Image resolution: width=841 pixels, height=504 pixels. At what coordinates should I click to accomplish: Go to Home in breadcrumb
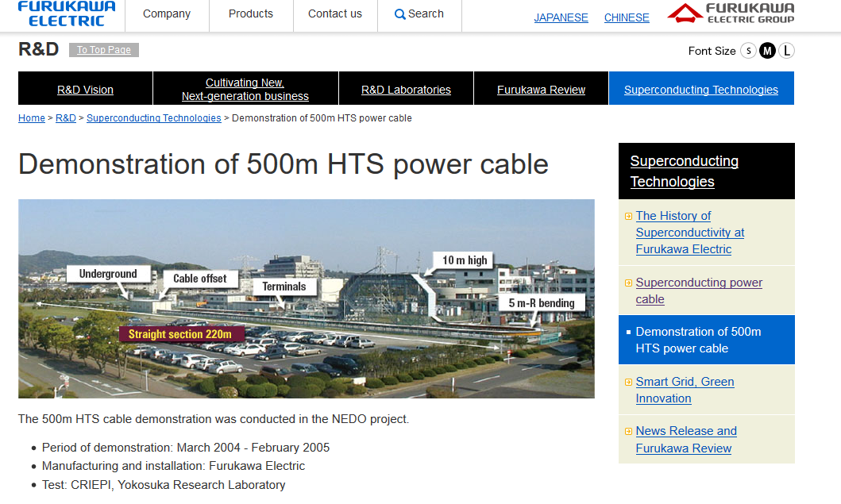point(32,118)
